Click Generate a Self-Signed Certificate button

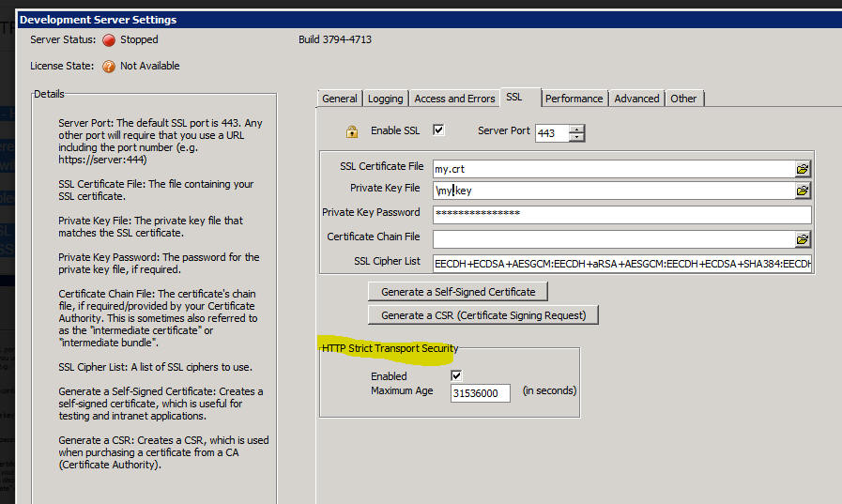pos(458,292)
